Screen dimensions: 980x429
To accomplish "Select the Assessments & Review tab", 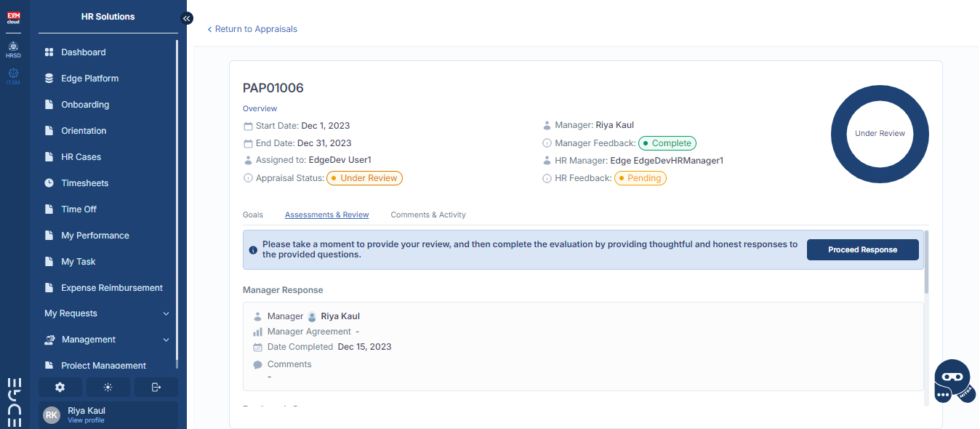I will [327, 214].
